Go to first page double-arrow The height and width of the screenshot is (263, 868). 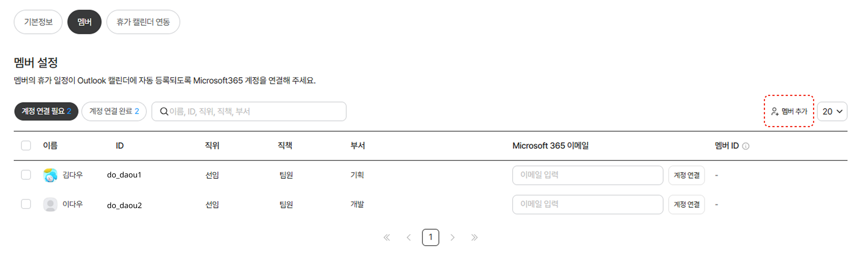(387, 238)
